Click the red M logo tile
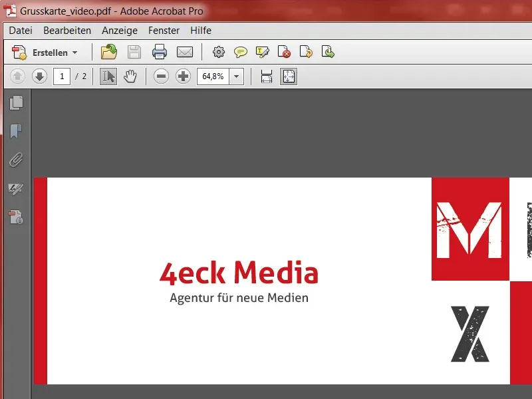Viewport: 532px width, 399px height. point(470,229)
